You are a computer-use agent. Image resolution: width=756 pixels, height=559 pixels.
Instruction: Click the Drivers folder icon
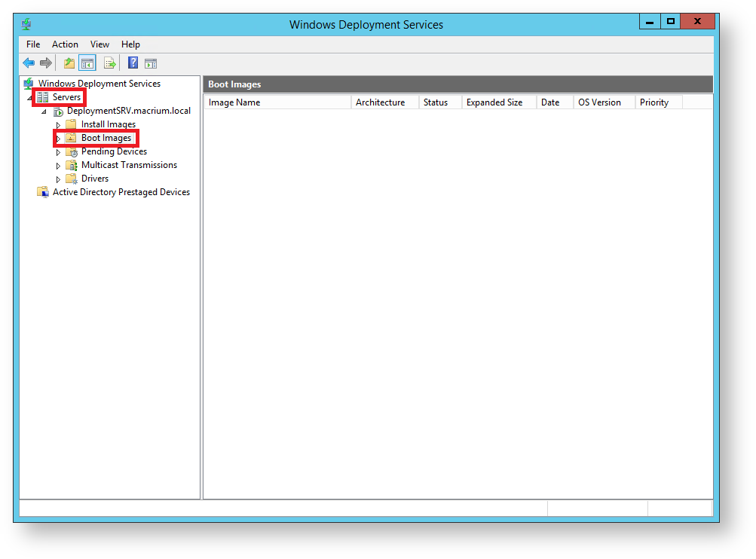pyautogui.click(x=72, y=179)
